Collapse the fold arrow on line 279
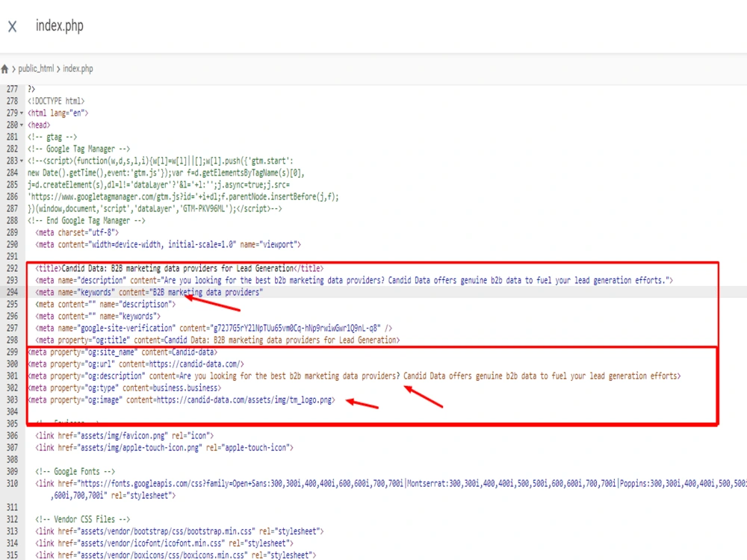Screen dimensions: 747x560 click(x=22, y=113)
